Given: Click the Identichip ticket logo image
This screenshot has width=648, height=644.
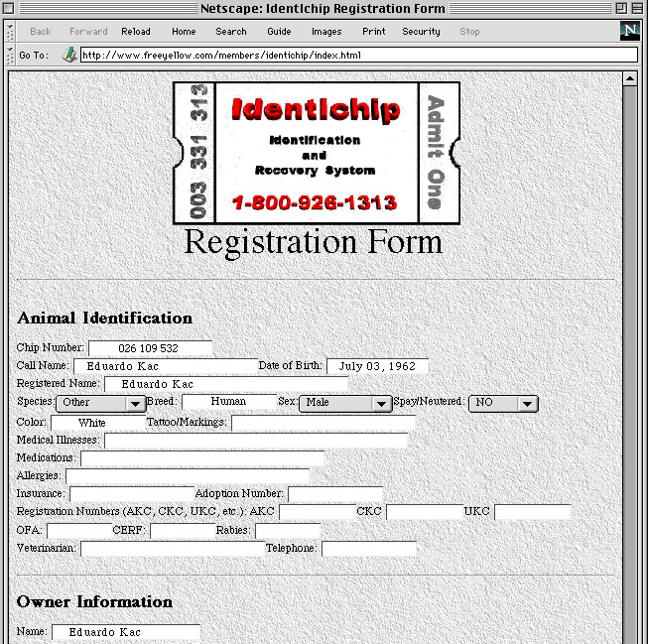Looking at the screenshot, I should (317, 154).
